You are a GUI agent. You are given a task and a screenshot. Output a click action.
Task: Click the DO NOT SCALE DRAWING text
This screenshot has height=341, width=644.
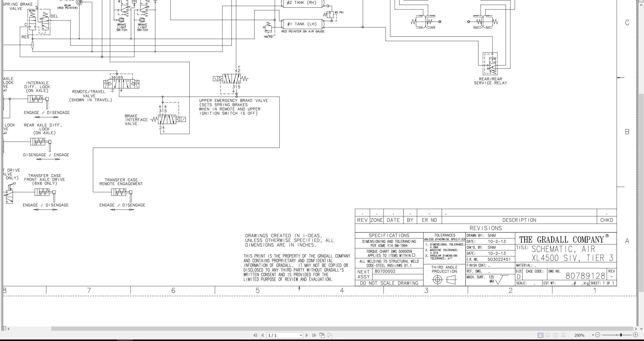389,283
